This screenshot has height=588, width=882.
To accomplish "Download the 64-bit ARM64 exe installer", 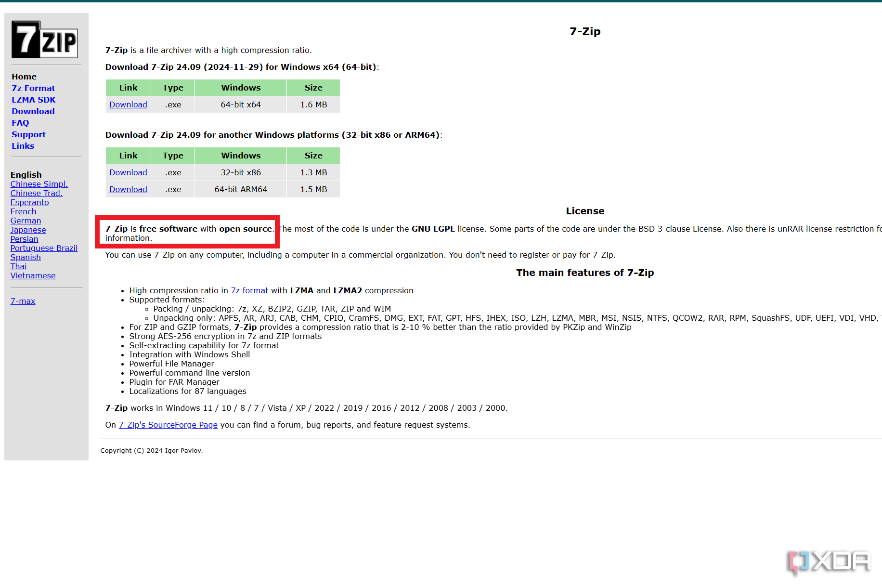I will (x=128, y=189).
